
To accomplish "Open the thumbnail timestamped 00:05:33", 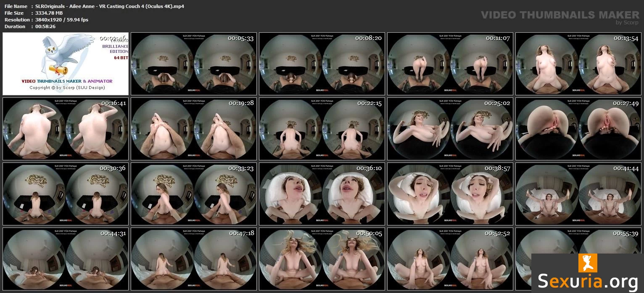I will [193, 64].
